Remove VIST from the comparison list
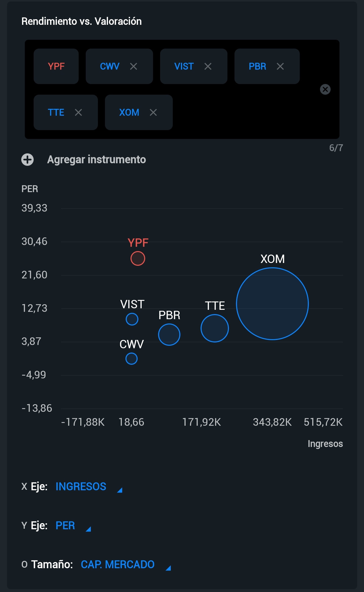This screenshot has height=592, width=364. pyautogui.click(x=208, y=66)
